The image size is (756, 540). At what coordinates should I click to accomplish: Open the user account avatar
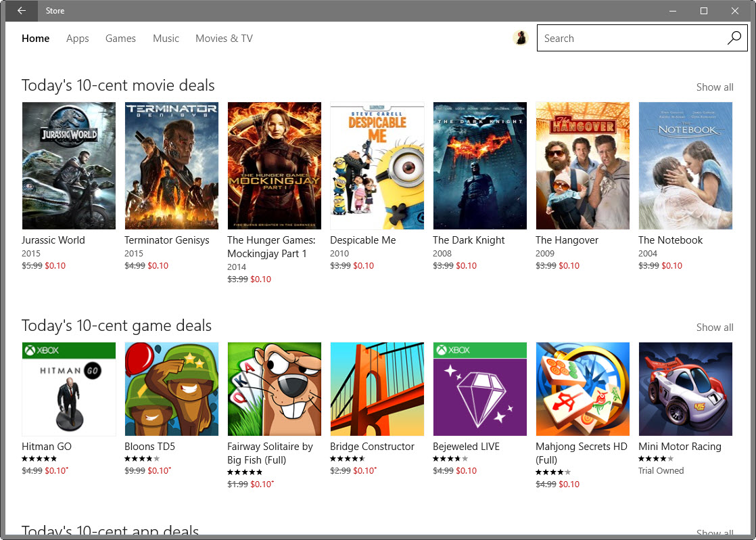point(520,38)
